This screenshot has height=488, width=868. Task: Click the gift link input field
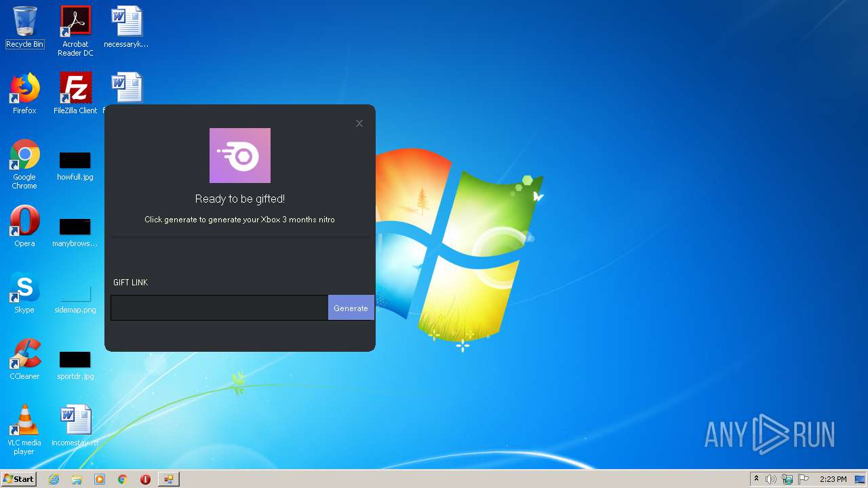coord(220,308)
